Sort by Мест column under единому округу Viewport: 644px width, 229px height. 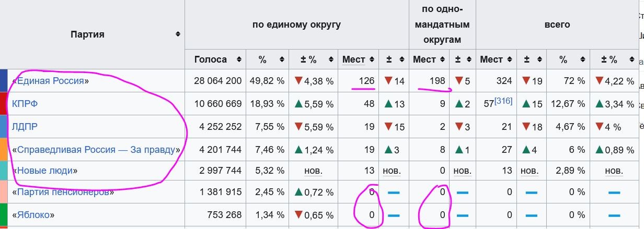click(372, 59)
